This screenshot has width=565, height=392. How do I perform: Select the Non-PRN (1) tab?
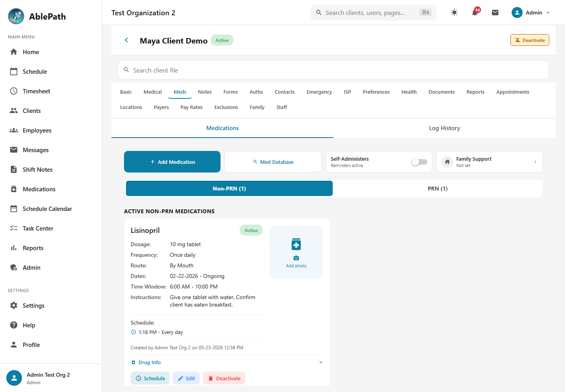[229, 189]
